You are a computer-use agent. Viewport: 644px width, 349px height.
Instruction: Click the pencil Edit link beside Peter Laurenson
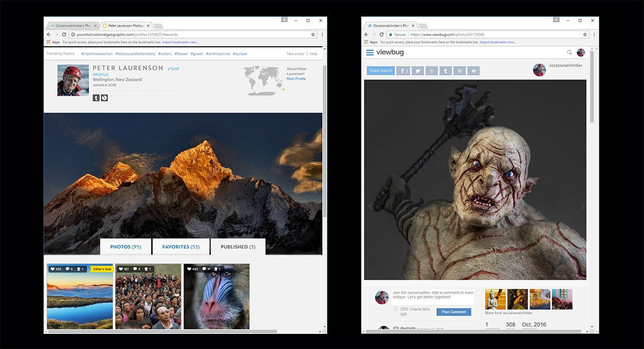173,69
